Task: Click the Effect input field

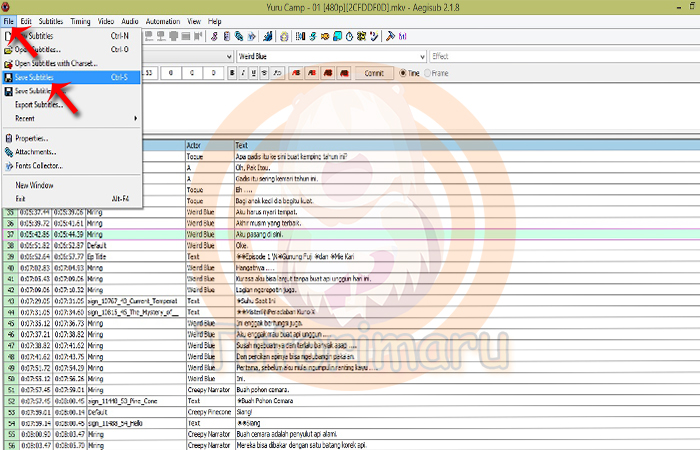Action: click(564, 57)
